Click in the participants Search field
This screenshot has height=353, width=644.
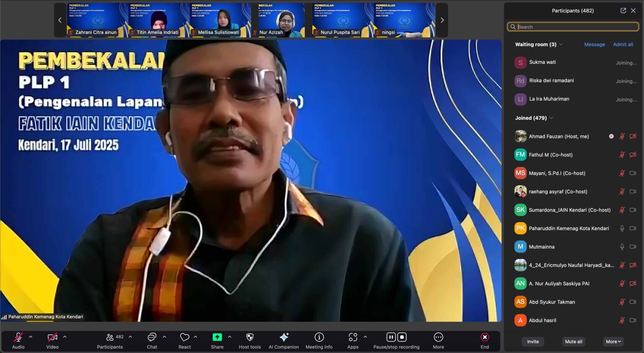(x=573, y=27)
